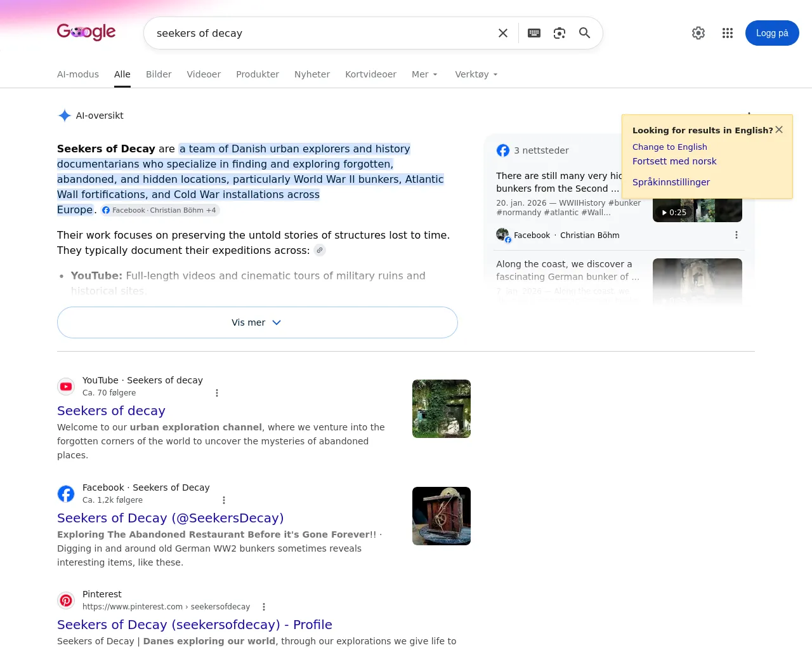Open options menu for YouTube result
Screen dimensions: 812x650
coord(217,393)
